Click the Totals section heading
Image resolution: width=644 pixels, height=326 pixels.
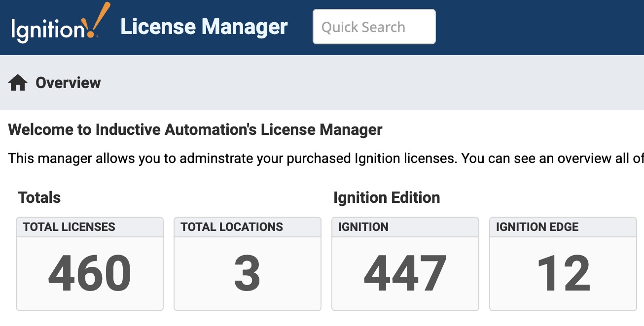coord(39,198)
